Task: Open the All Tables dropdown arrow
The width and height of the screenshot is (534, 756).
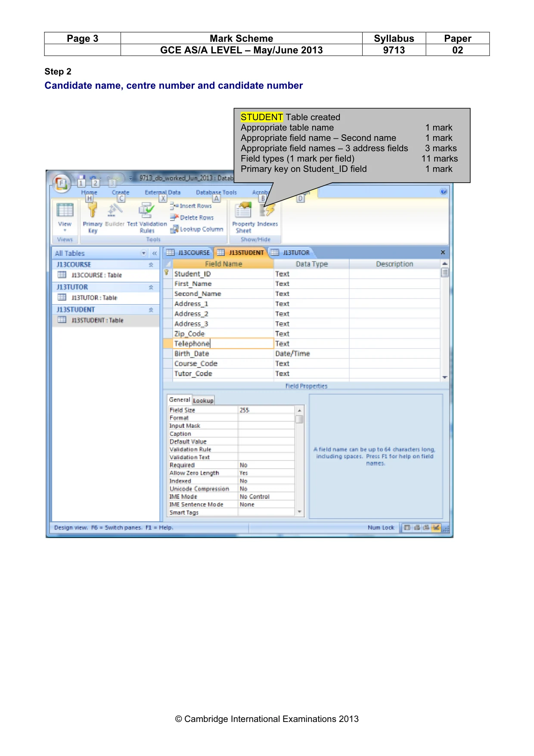Action: [x=143, y=253]
